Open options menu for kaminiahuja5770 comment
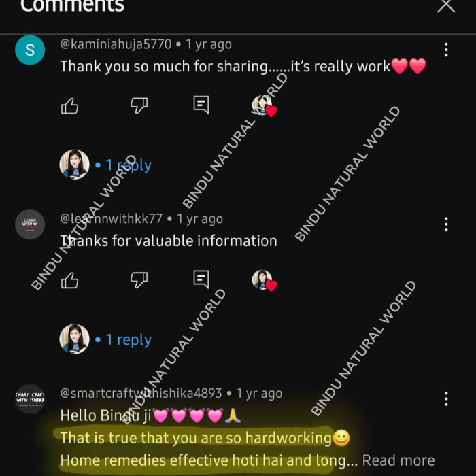The width and height of the screenshot is (476, 476). click(446, 50)
